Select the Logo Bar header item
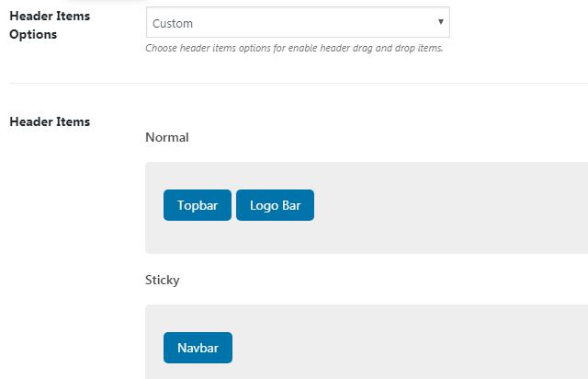This screenshot has width=588, height=379. click(x=275, y=205)
